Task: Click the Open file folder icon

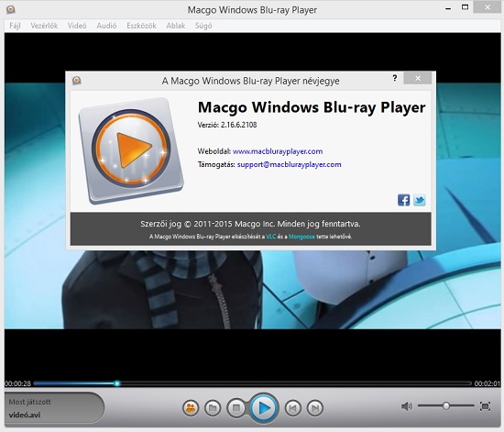Action: tap(213, 408)
